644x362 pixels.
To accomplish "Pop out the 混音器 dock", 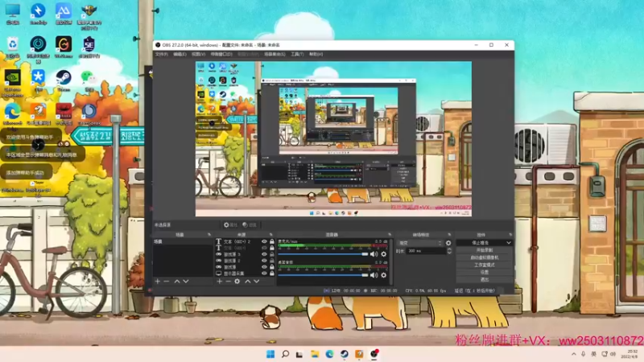I will 389,235.
